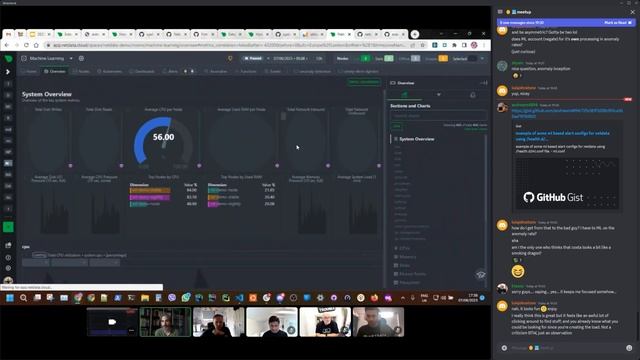Image resolution: width=640 pixels, height=360 pixels.
Task: Click the orange bar in Top Nodes by CPU
Action: 150,190
